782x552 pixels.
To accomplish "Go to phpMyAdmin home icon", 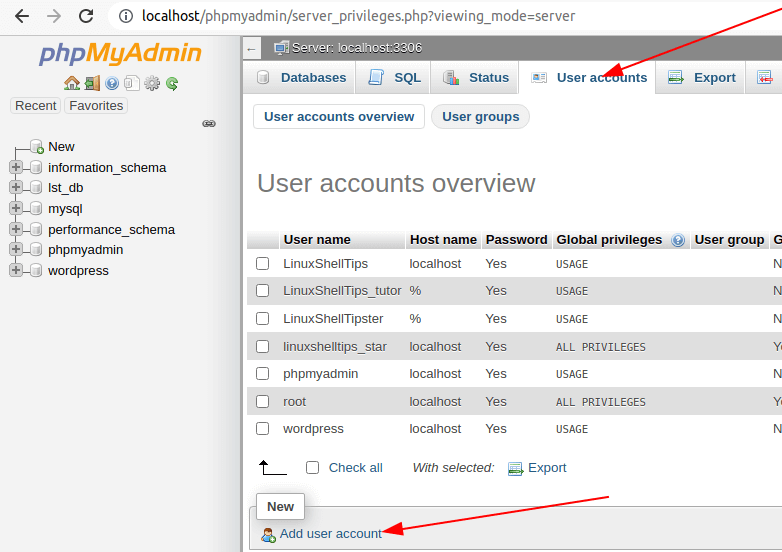I will click(x=72, y=83).
